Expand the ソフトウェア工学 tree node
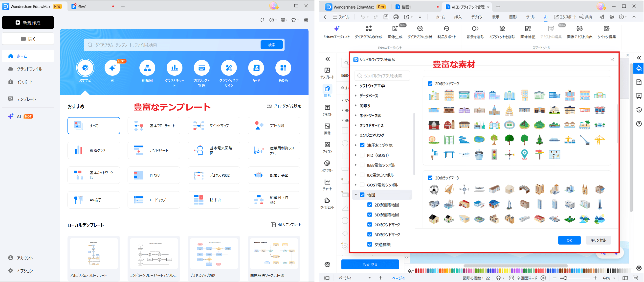The image size is (644, 282). [356, 86]
